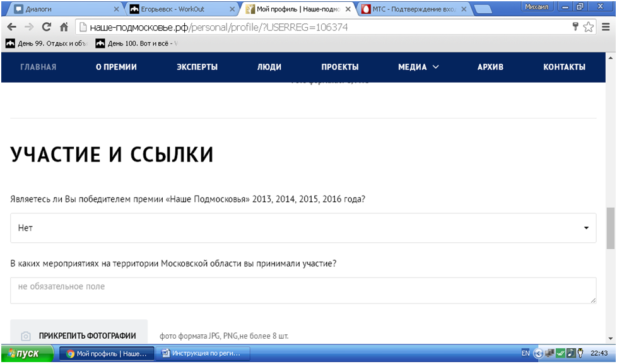Viewport: 617px width, 364px height.
Task: Click EN language indicator in tray
Action: coord(525,353)
